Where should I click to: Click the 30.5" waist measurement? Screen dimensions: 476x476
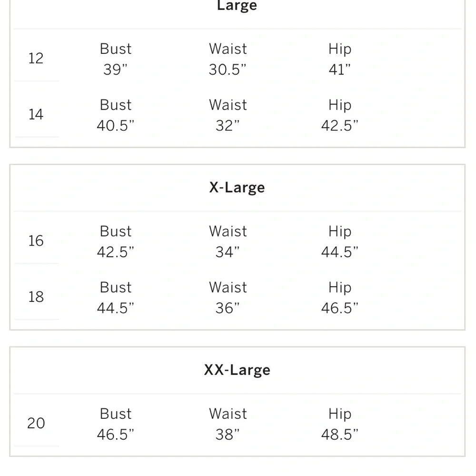tap(228, 69)
